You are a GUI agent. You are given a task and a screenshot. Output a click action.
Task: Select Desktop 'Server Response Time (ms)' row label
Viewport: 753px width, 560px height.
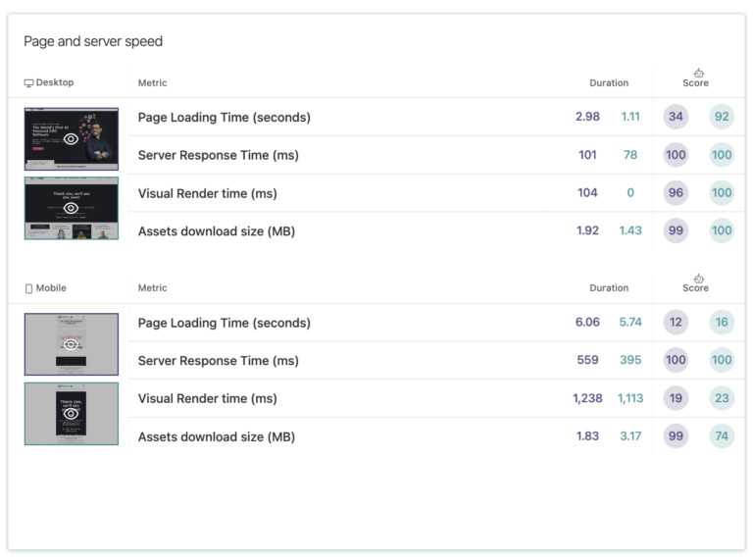click(218, 155)
